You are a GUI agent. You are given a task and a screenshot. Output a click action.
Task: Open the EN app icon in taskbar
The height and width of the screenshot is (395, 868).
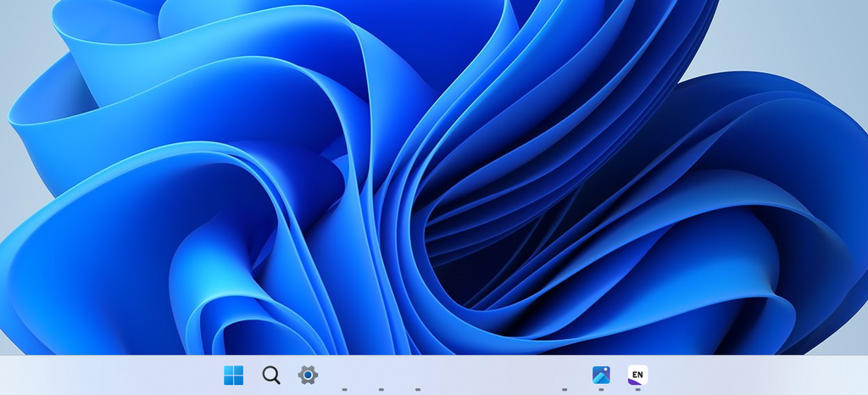point(637,376)
